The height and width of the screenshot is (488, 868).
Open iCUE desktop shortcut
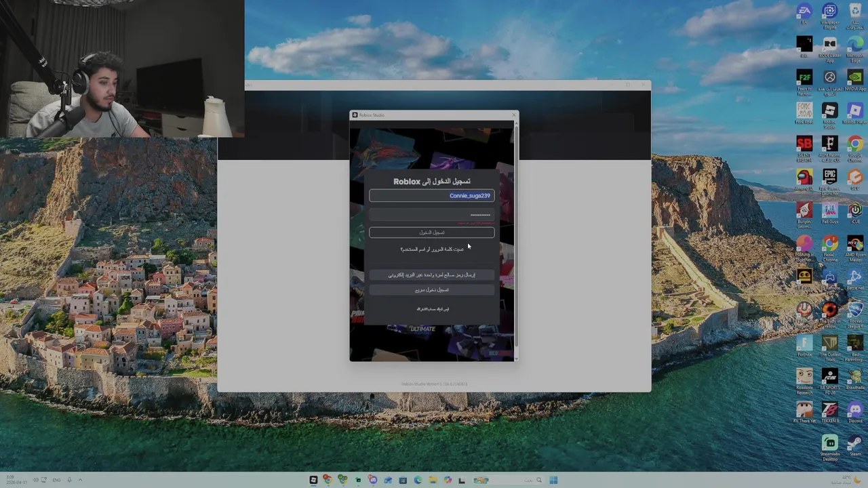tap(855, 213)
